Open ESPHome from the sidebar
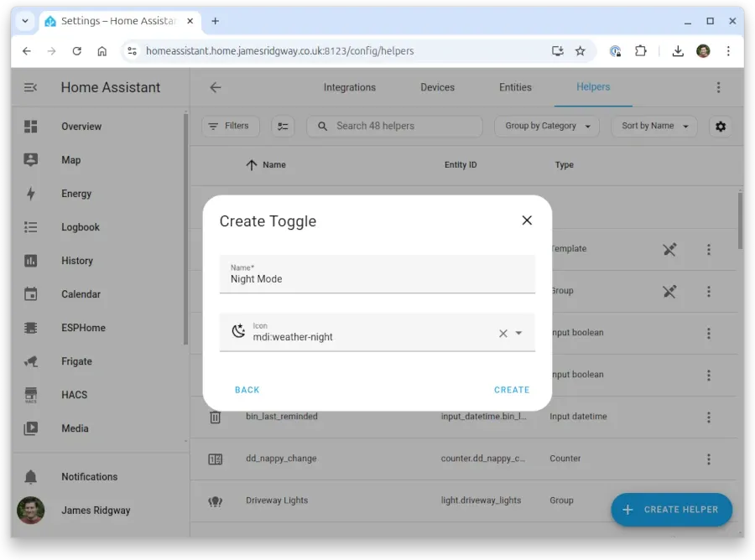The width and height of the screenshot is (755, 560). coord(31,328)
